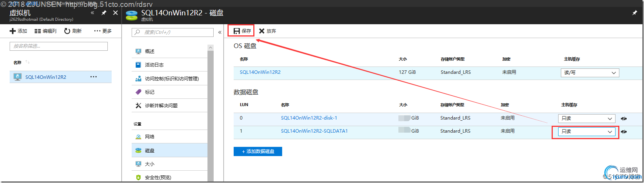Click the 存储帐户类型 header in OS disk section

coord(453,59)
